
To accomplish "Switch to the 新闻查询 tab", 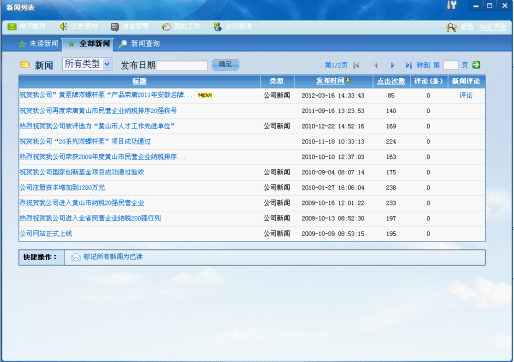I will click(140, 44).
